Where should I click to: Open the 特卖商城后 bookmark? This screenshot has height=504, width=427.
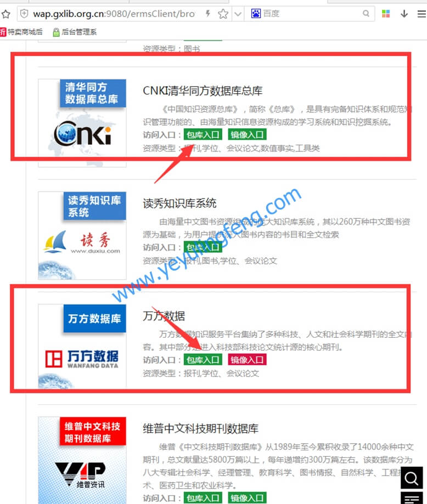[21, 32]
